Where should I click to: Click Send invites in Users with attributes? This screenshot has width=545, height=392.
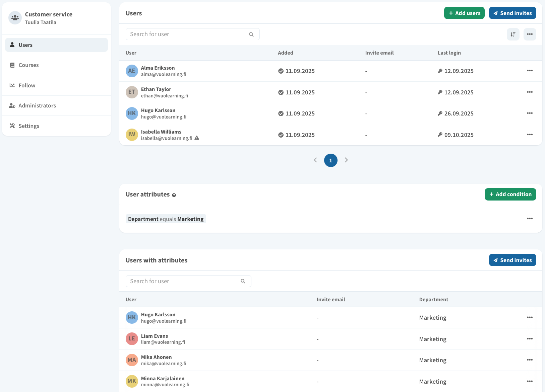(512, 260)
